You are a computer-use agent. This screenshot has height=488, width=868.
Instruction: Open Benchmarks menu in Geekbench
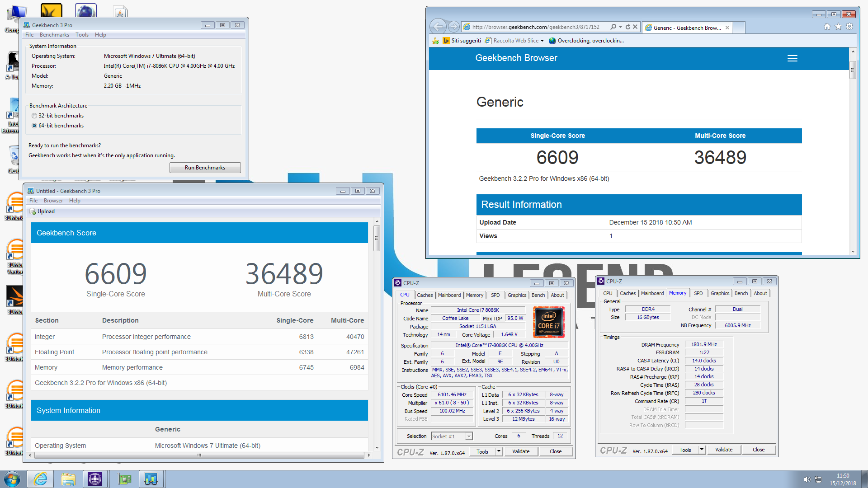pyautogui.click(x=54, y=35)
